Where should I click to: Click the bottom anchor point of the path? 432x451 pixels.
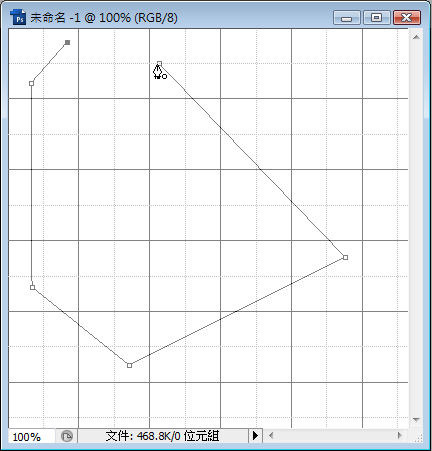pyautogui.click(x=129, y=365)
